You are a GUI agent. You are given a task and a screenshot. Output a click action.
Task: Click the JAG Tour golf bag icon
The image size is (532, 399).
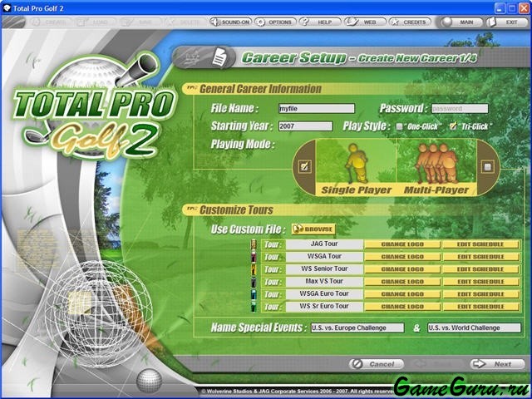tap(254, 244)
